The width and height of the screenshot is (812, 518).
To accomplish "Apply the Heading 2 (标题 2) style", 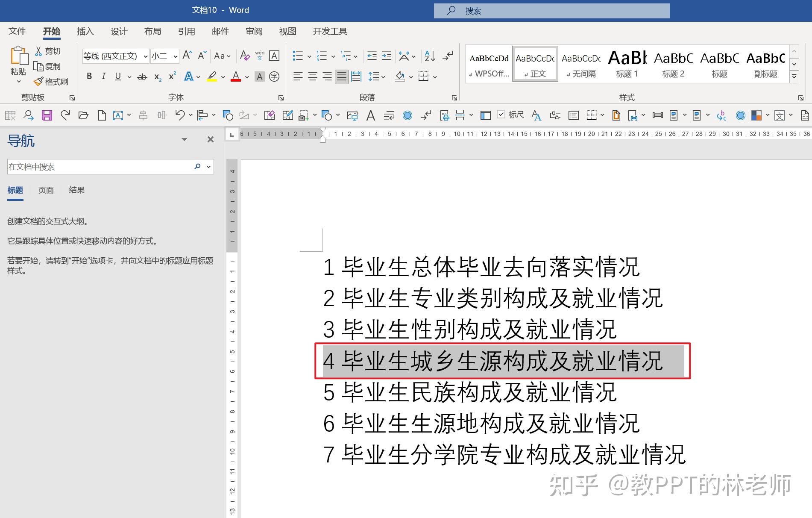I will click(673, 64).
